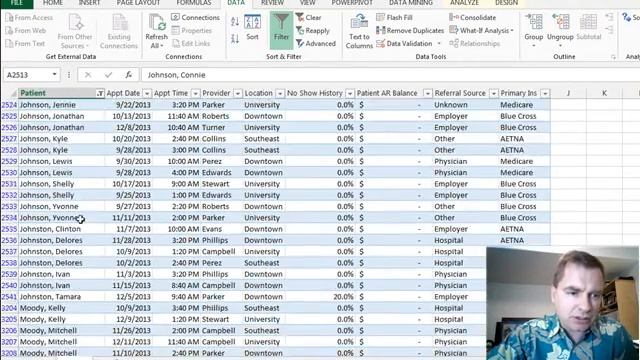Open the Referral Source filter dropdown
The height and width of the screenshot is (360, 640).
493,93
